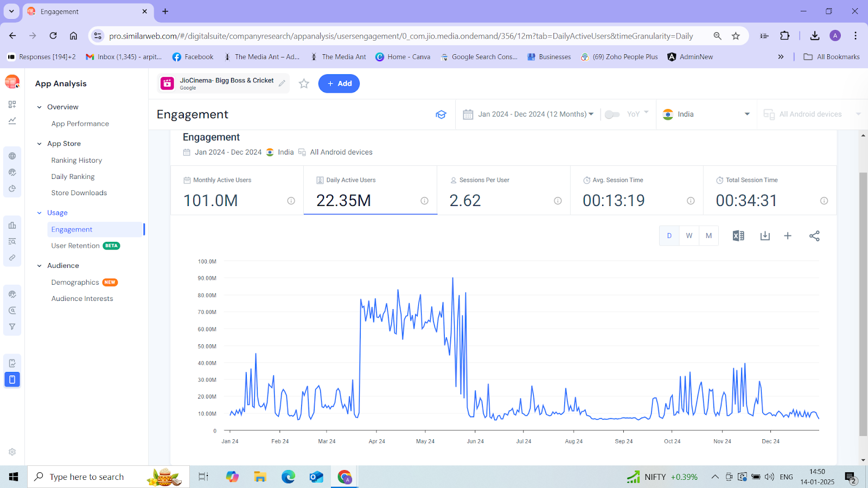Open File Explorer from taskbar
This screenshot has width=868, height=488.
click(x=260, y=477)
